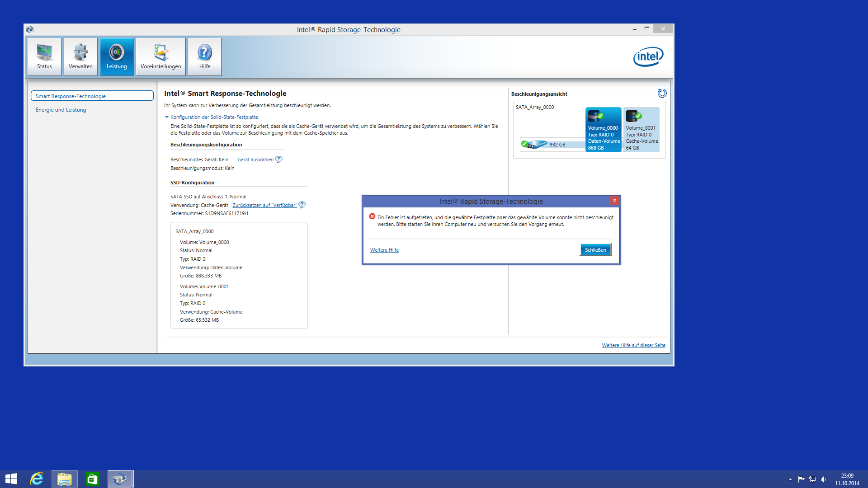Select the Leistung toolbar button
Image resolution: width=868 pixels, height=488 pixels.
[x=117, y=56]
